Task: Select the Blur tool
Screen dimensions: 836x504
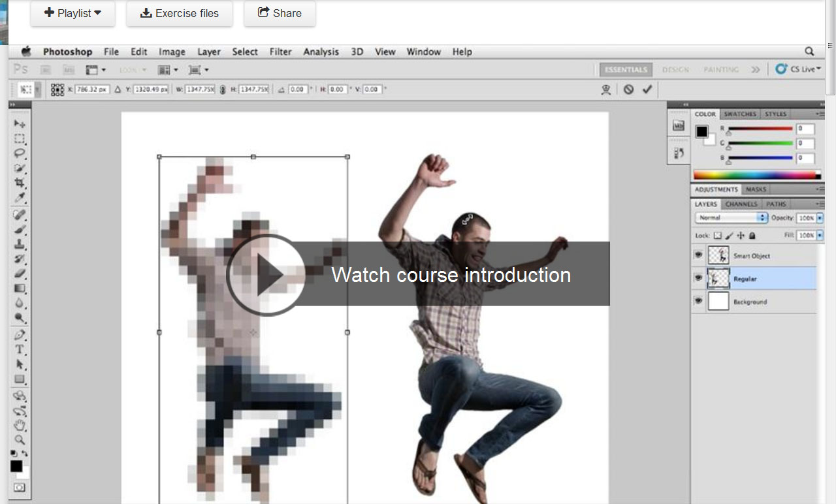Action: click(20, 304)
